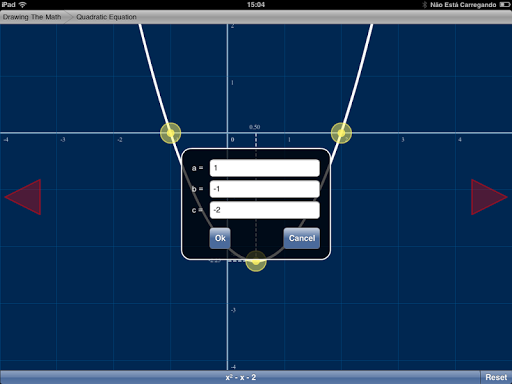Tap the left red arrow
Screen dimensions: 512x384
23,197
